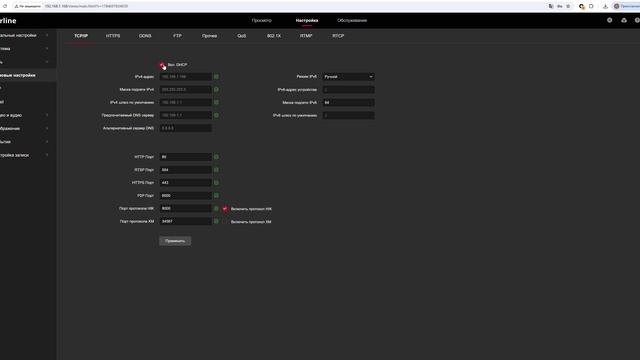The height and width of the screenshot is (360, 640).
Task: Expand the first sidebar section 'настройки'
Action: [47, 36]
